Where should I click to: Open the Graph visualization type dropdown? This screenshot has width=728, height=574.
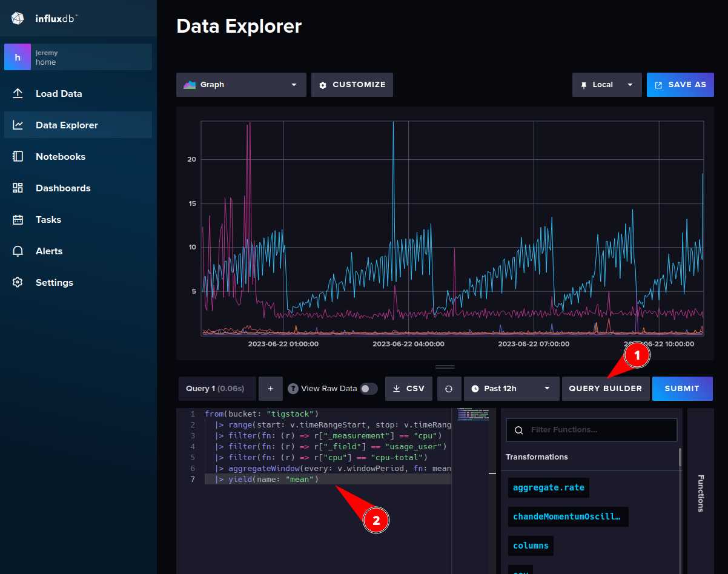[240, 85]
